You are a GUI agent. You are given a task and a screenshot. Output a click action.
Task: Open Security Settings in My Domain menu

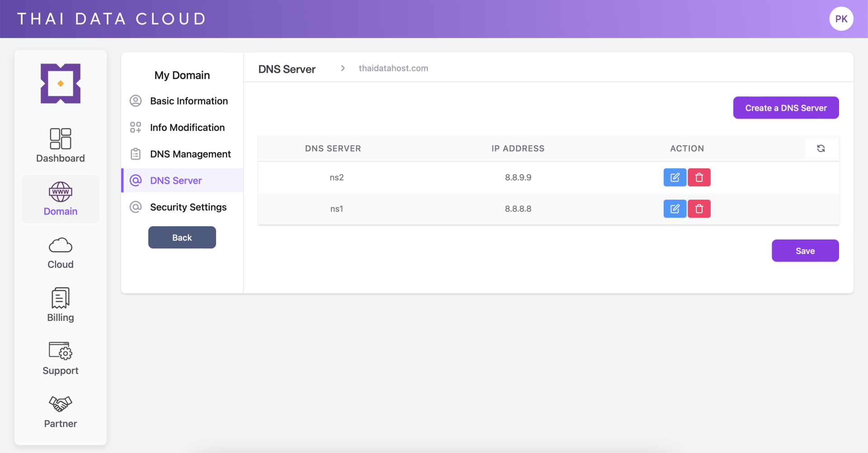188,207
